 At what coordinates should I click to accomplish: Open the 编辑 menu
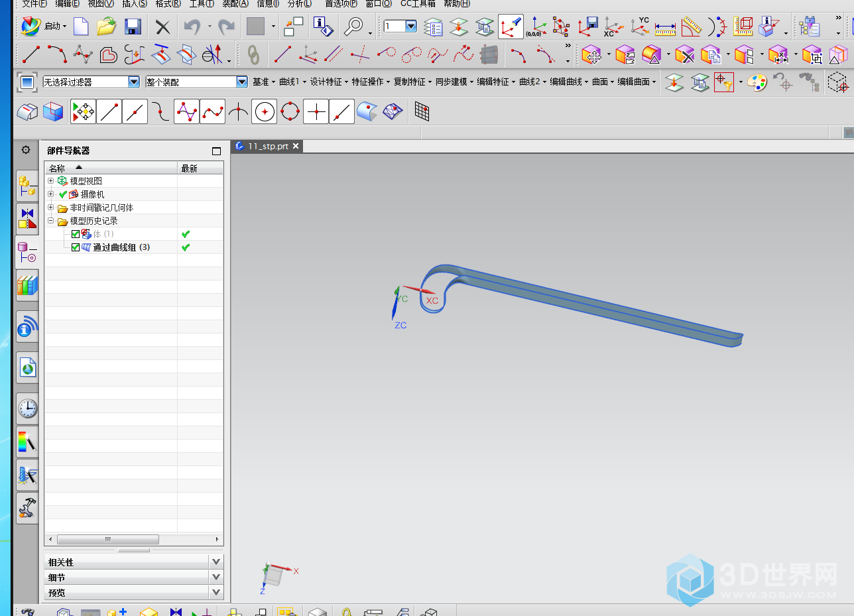[68, 3]
